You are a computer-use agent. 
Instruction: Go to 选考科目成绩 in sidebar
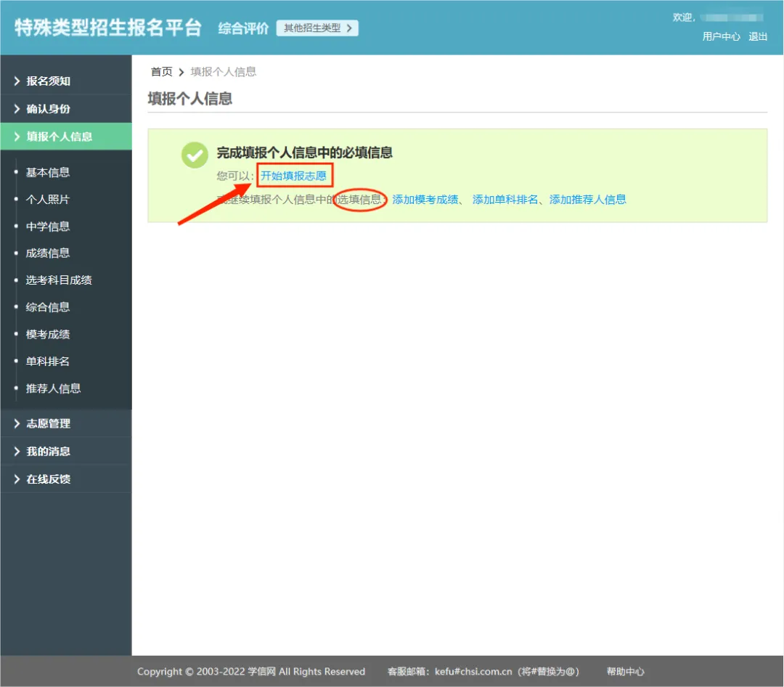(59, 280)
